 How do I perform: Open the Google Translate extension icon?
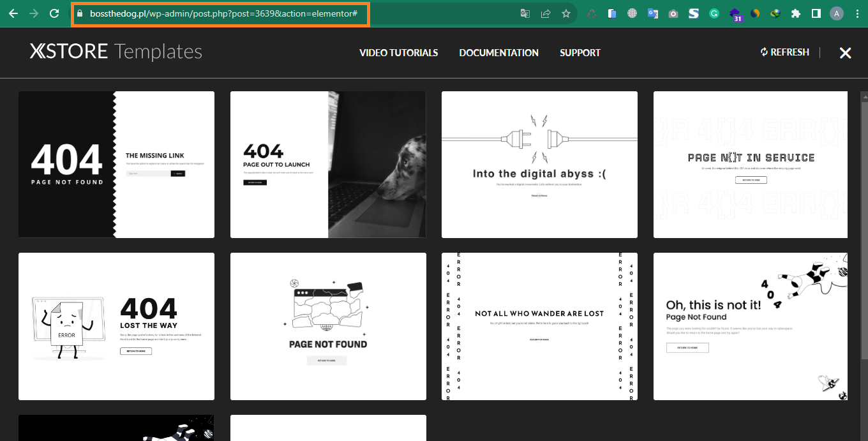[653, 13]
